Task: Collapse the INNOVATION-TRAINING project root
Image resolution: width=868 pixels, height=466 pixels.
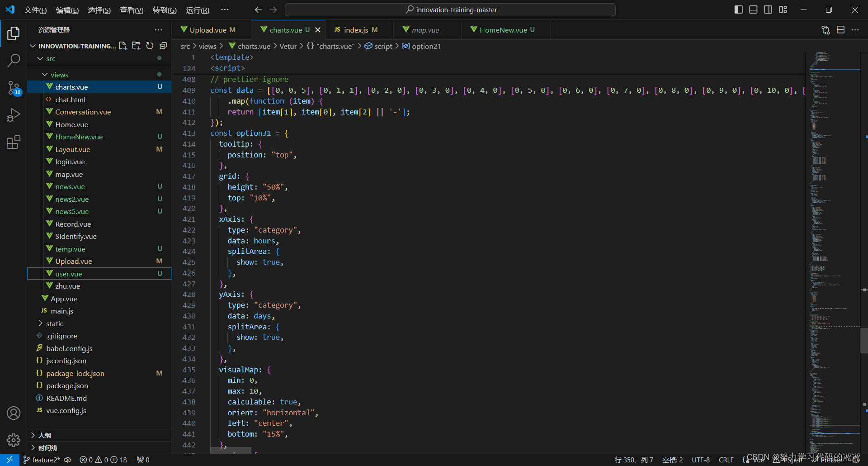Action: (x=33, y=46)
